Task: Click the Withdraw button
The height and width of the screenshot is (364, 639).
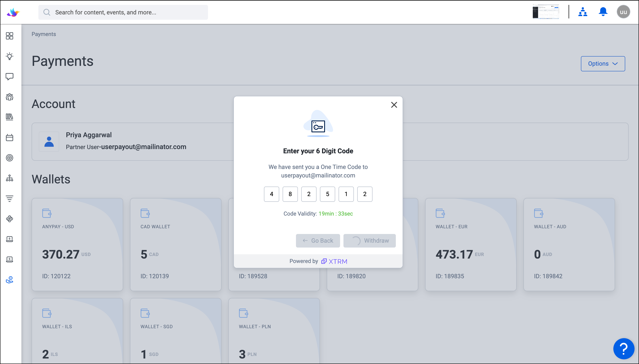Action: (370, 241)
